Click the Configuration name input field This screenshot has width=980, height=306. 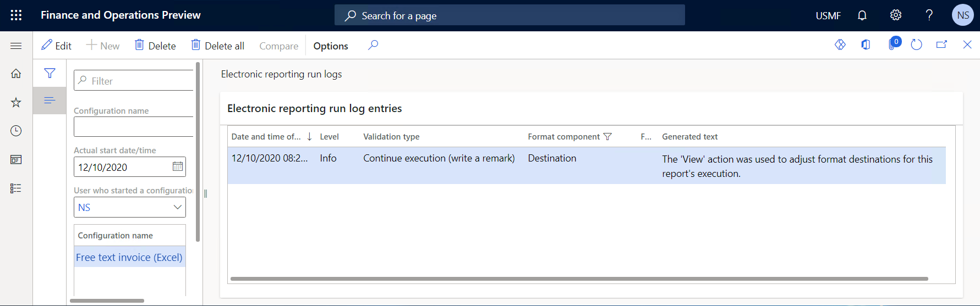tap(134, 126)
